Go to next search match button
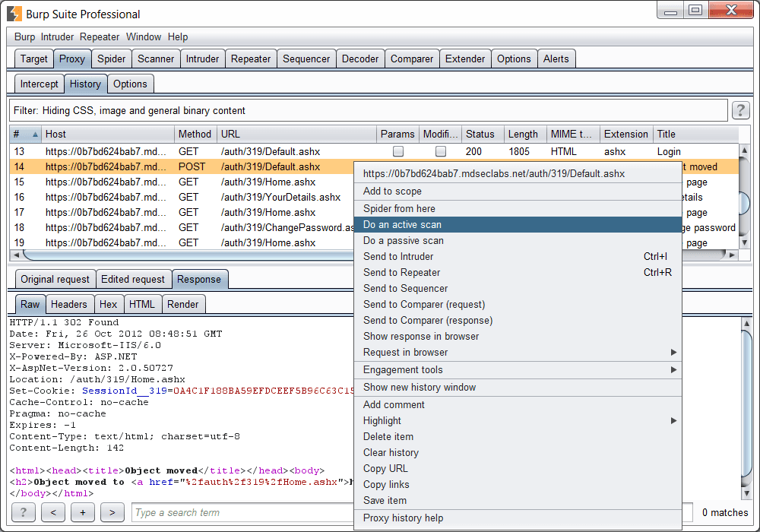The image size is (760, 532). [x=112, y=512]
